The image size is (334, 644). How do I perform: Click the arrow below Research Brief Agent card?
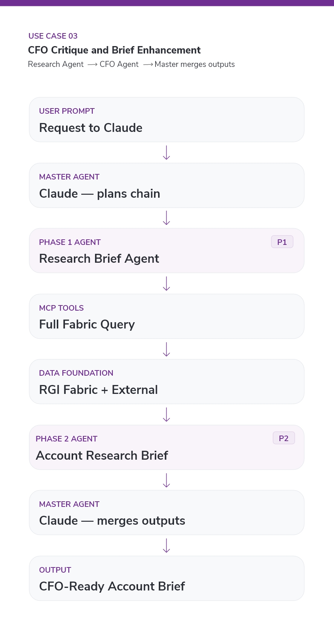point(167,284)
